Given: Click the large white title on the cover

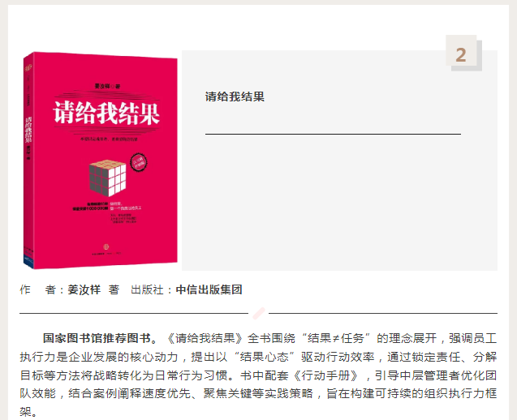Looking at the screenshot, I should 106,113.
